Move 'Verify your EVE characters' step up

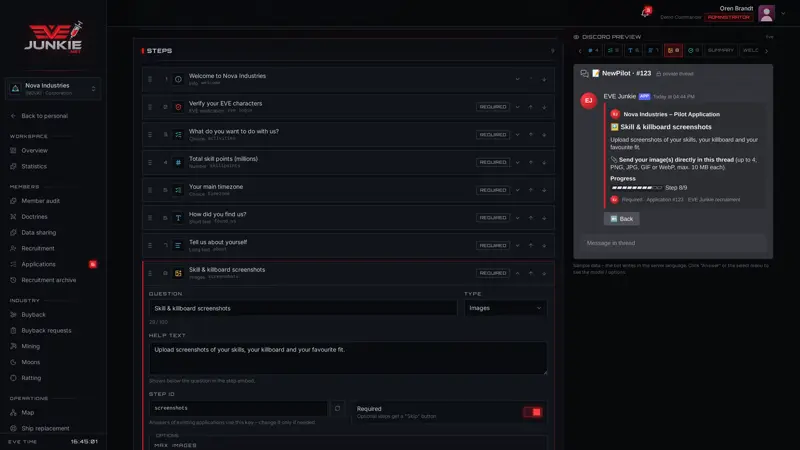(x=531, y=107)
